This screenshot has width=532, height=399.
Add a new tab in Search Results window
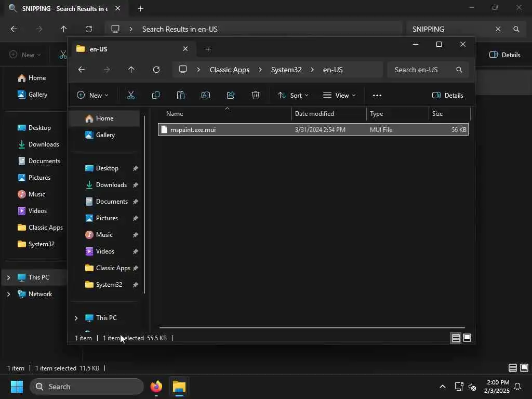click(140, 8)
